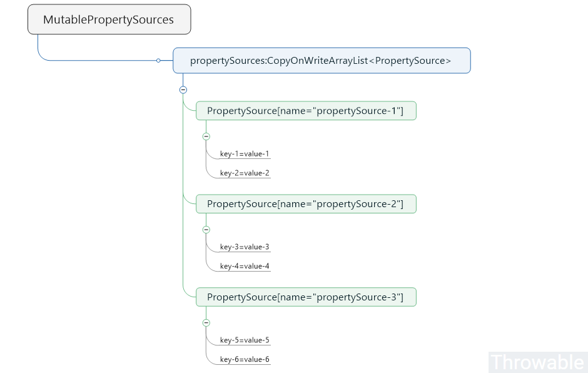The height and width of the screenshot is (373, 588).
Task: Pick the key-4=value-4 entry
Action: point(245,266)
